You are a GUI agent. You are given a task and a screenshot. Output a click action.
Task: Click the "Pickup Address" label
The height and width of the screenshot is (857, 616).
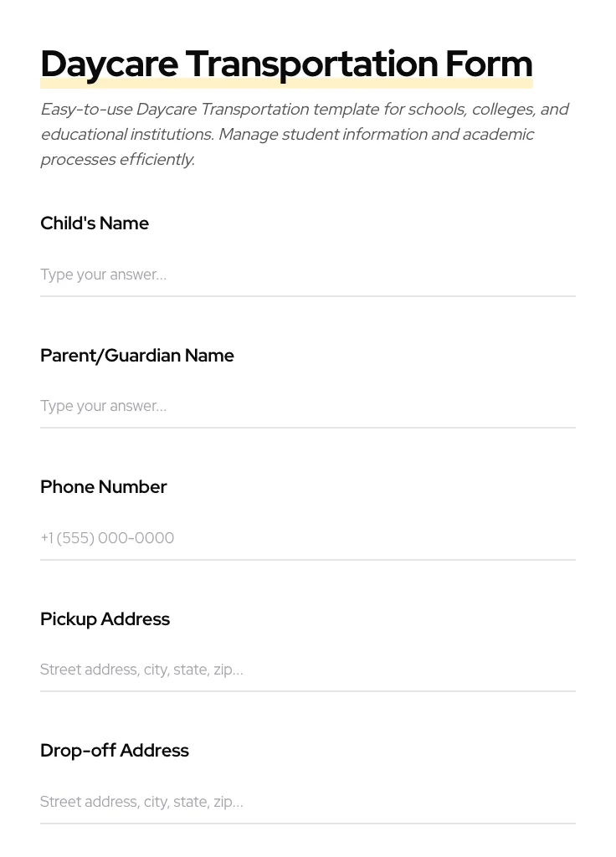pos(105,619)
